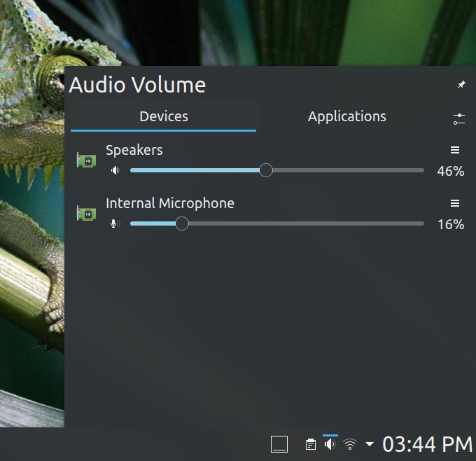Open audio volume settings configure icon

click(x=459, y=119)
